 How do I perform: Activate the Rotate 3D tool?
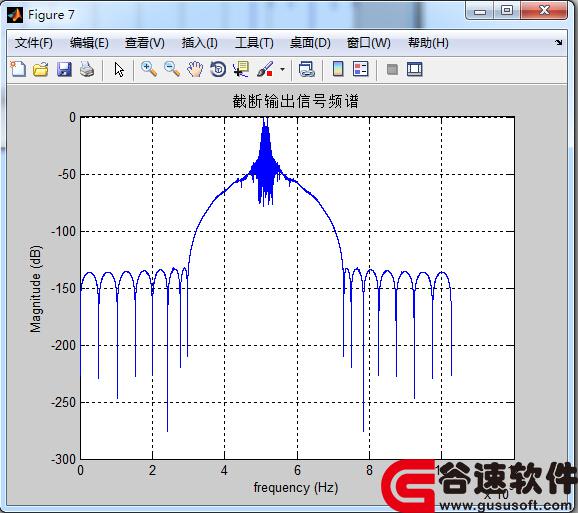pyautogui.click(x=218, y=69)
